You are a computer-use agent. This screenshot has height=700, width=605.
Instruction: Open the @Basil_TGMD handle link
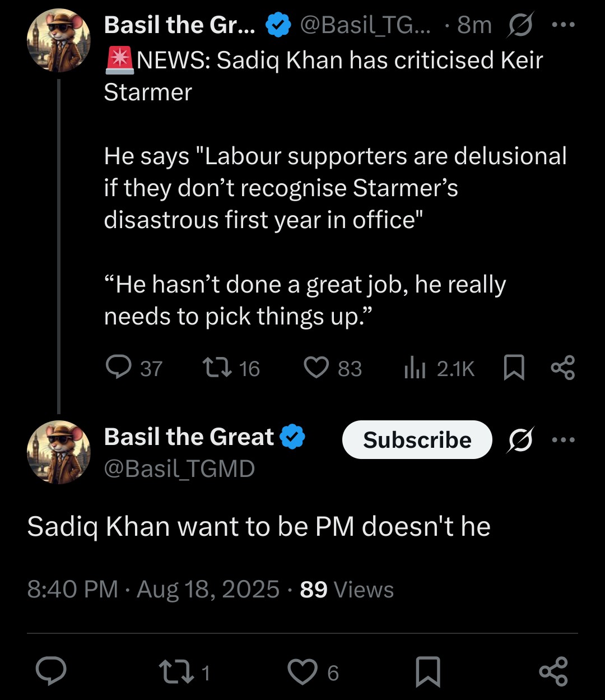click(179, 469)
